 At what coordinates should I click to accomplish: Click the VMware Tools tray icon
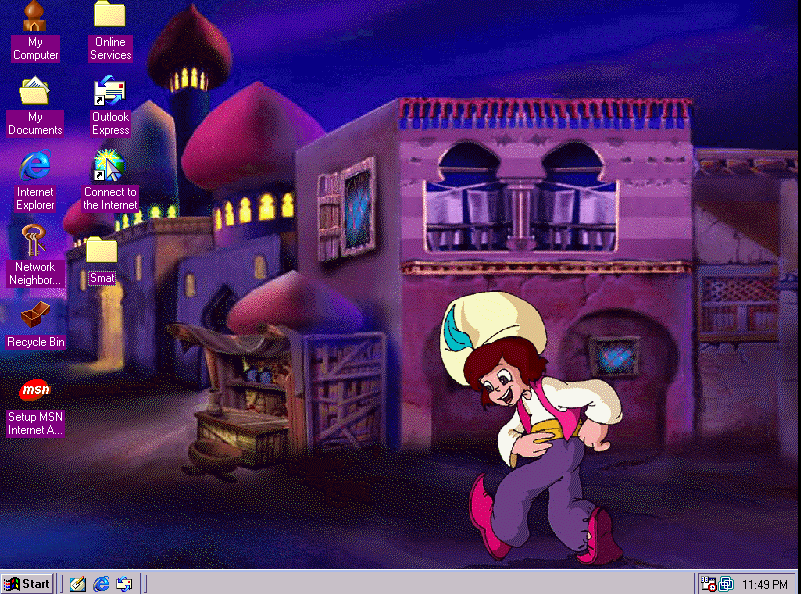[x=726, y=583]
